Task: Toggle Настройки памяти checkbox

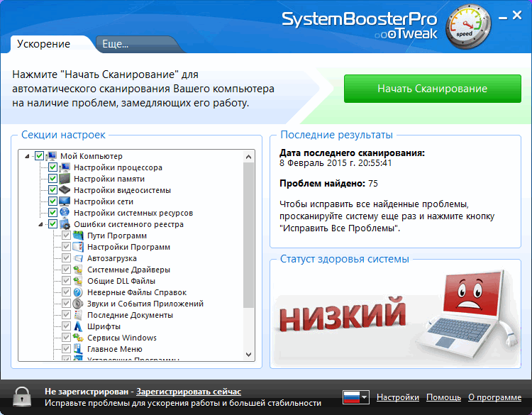Action: pos(52,179)
